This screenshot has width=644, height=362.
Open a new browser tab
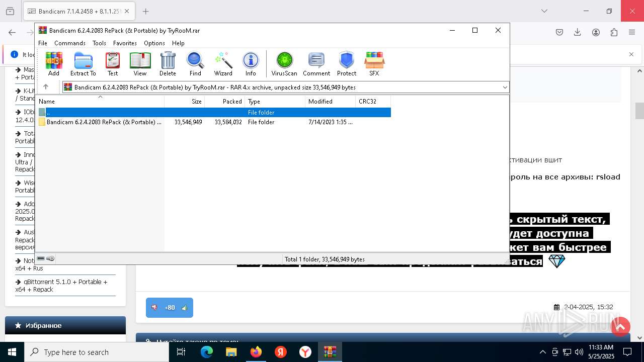coord(145,11)
